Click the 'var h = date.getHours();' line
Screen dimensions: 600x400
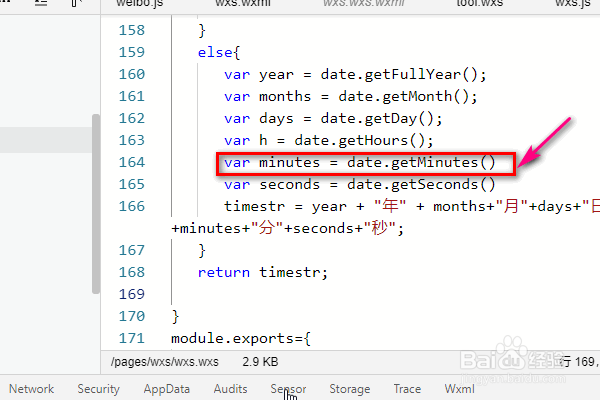(x=329, y=140)
